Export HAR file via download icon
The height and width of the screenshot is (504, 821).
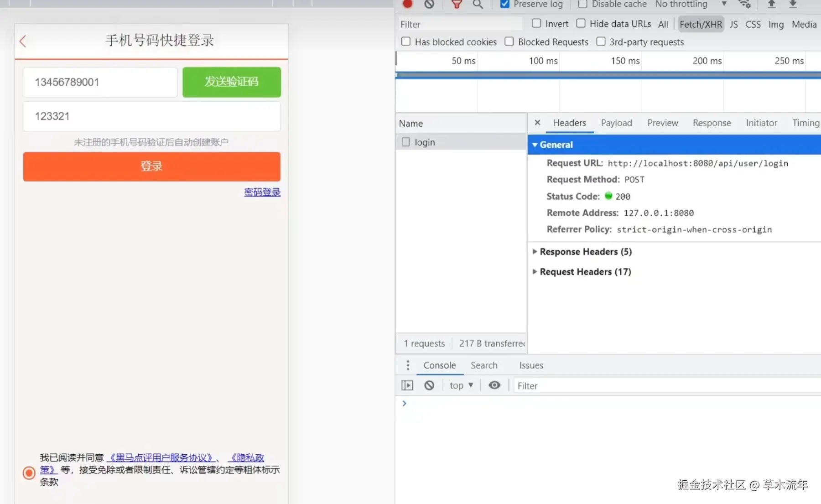[794, 4]
